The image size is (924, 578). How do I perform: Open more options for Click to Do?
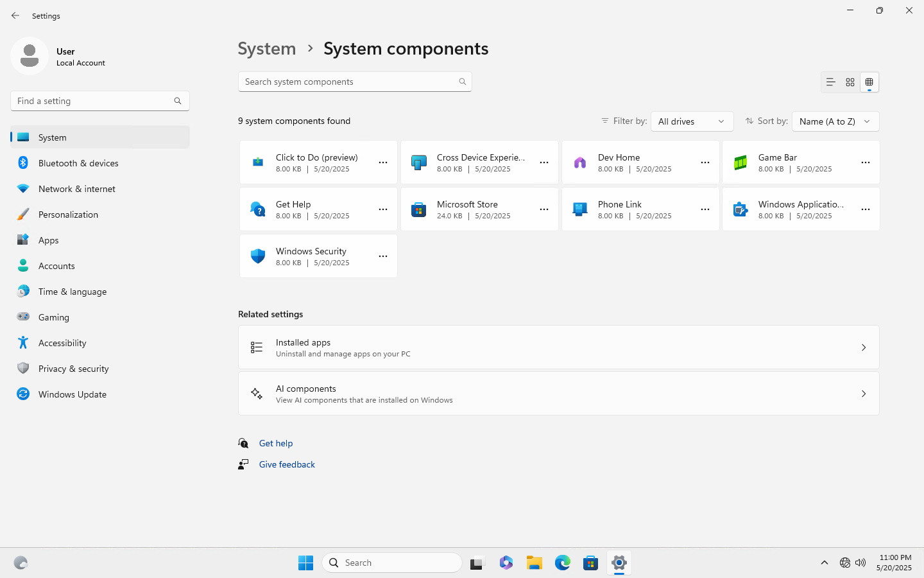click(x=383, y=162)
